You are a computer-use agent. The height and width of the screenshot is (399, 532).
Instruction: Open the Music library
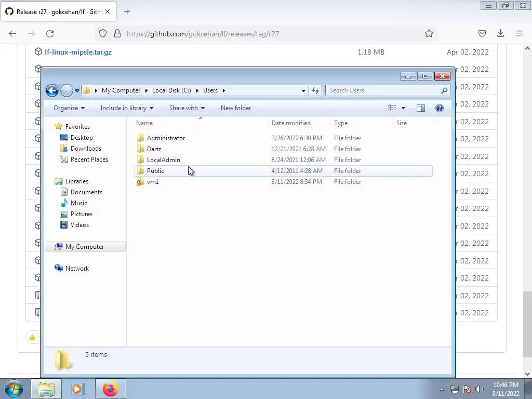pos(79,203)
